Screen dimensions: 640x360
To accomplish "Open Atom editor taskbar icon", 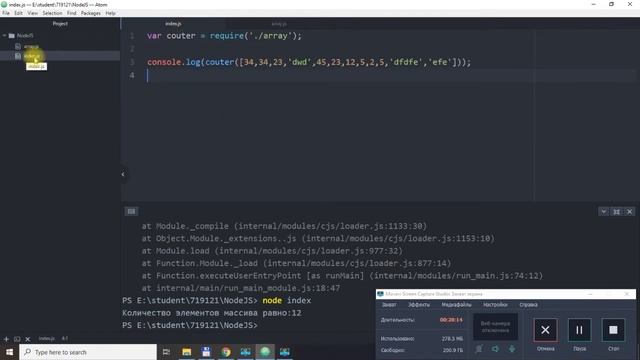I will tap(265, 352).
